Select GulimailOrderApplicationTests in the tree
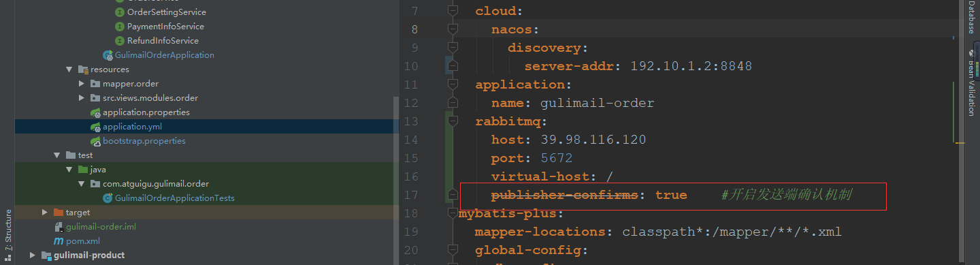Screen dimensions: 980x265 pyautogui.click(x=175, y=198)
